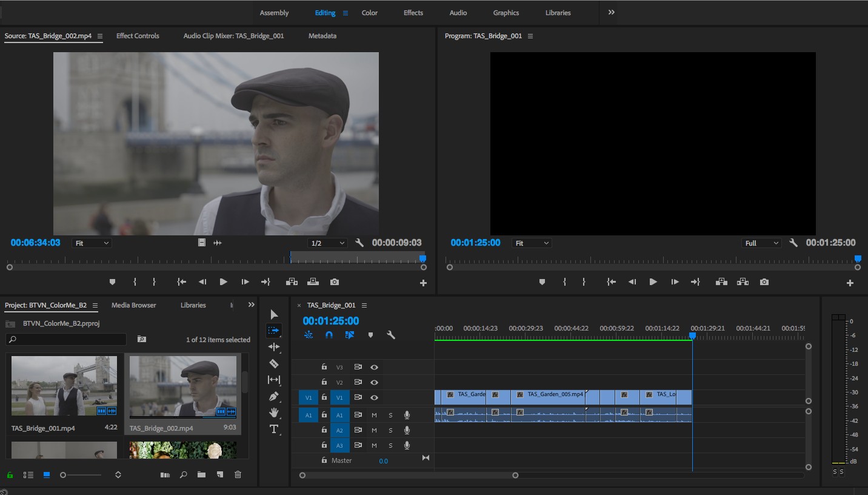Mute audio track A1
Viewport: 868px width, 495px height.
coord(374,415)
